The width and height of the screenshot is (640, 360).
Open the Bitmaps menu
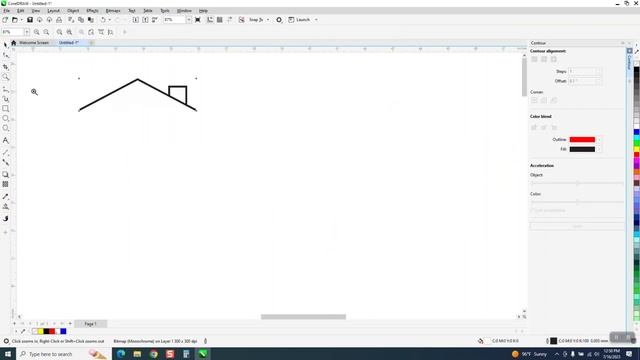coord(113,11)
